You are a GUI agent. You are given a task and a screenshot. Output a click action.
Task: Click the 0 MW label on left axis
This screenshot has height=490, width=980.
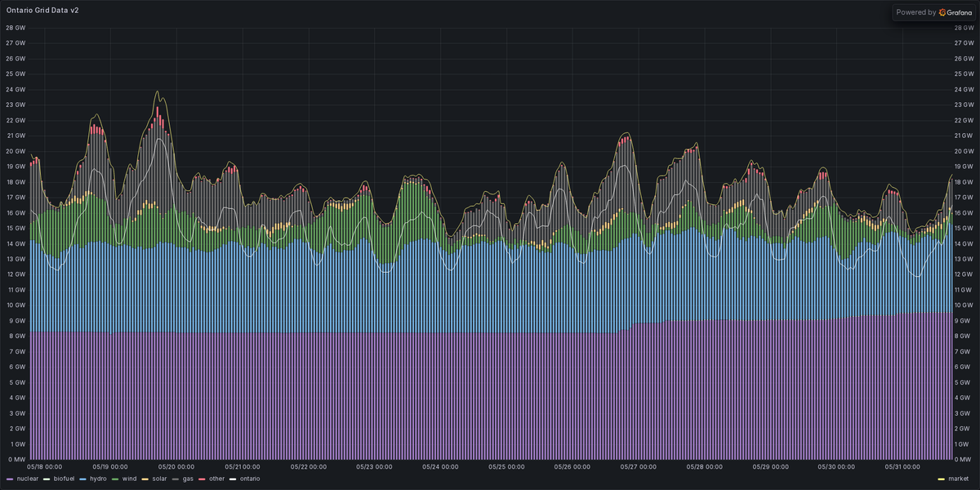16,459
